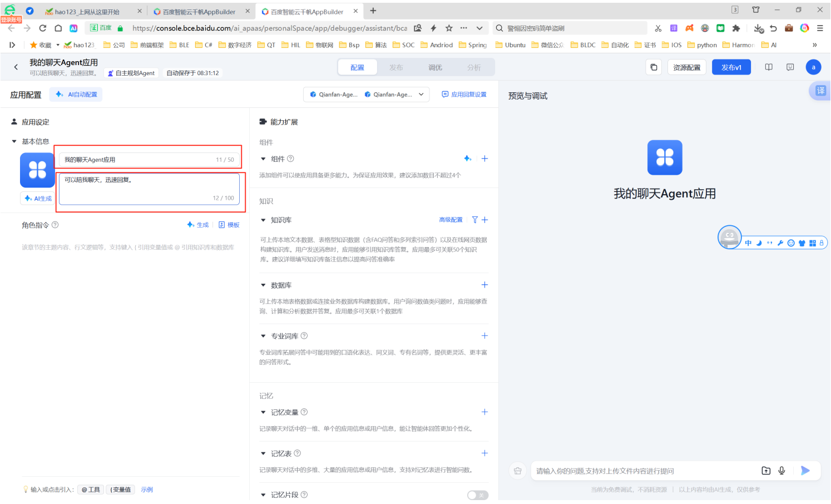
Task: Click the blue app logo thumbnail
Action: (37, 170)
